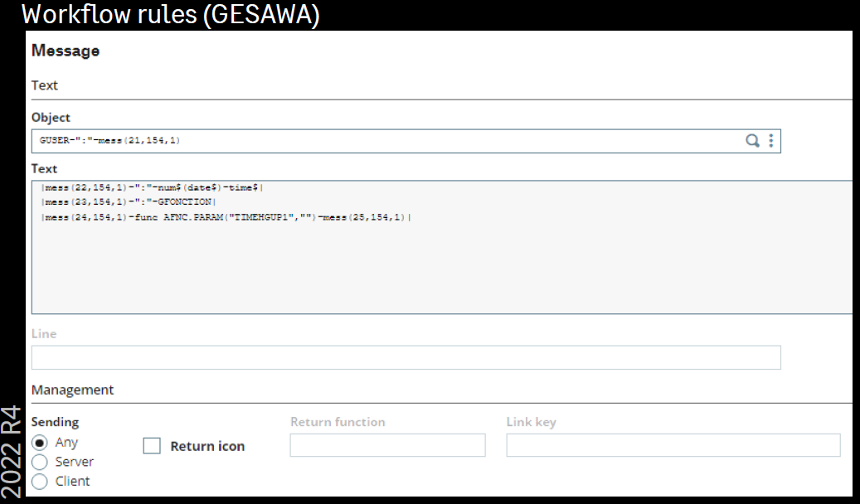Click the Return function input field
The image size is (860, 504).
point(387,445)
